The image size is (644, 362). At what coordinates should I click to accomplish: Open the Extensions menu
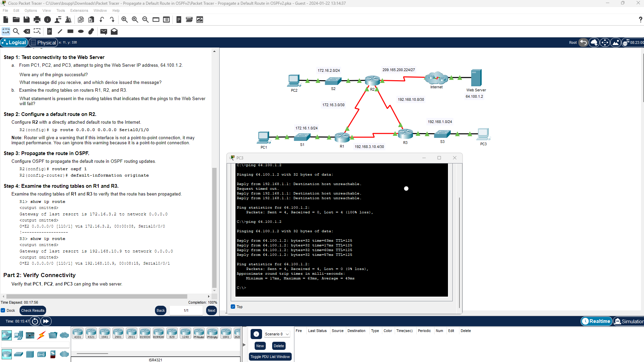coord(79,10)
